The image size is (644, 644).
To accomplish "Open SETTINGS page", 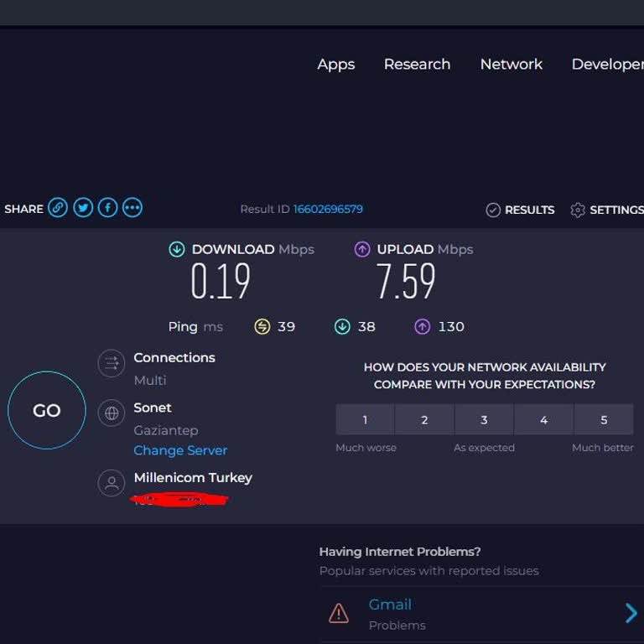I will [x=617, y=210].
